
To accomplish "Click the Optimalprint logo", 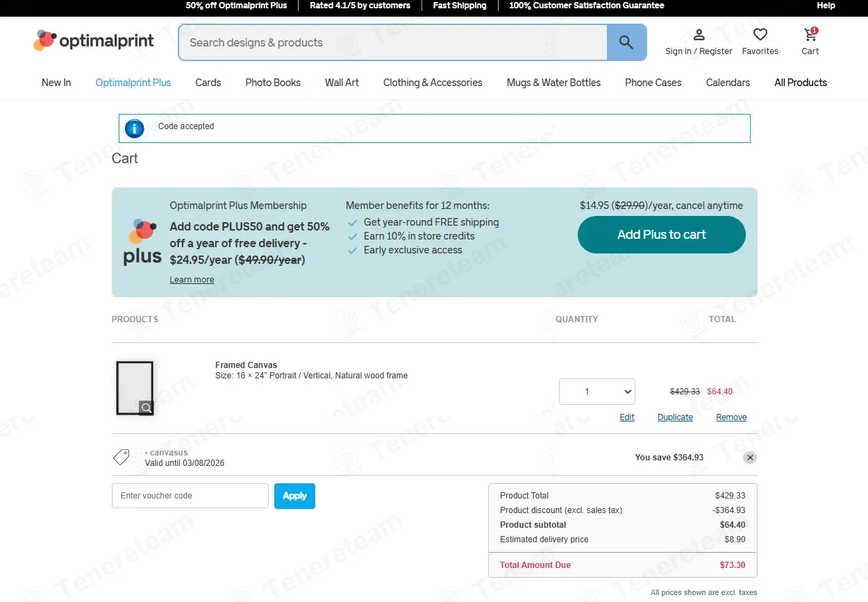I will point(94,42).
